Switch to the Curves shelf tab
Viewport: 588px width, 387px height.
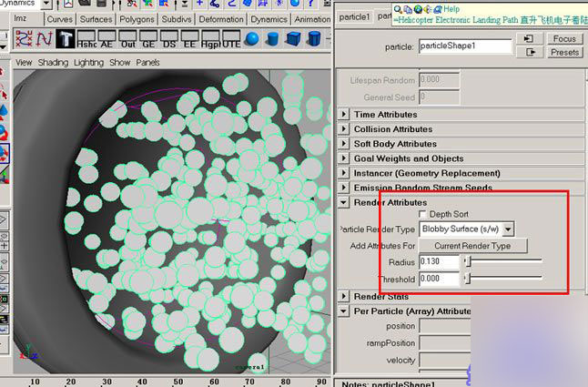pyautogui.click(x=60, y=19)
